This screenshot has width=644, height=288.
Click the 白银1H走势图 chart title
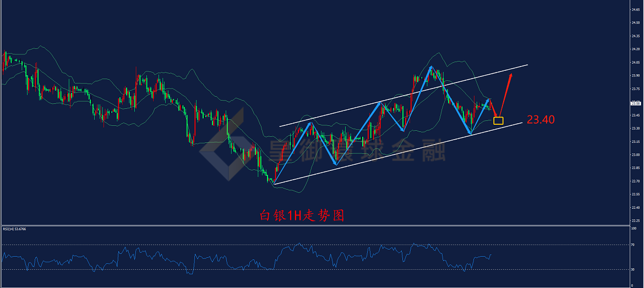(302, 215)
